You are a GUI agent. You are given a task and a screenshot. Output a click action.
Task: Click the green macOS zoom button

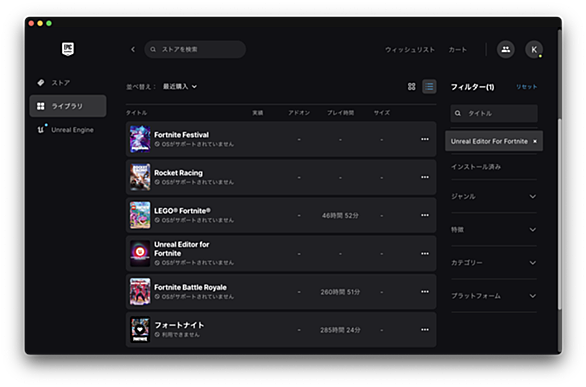pos(49,23)
